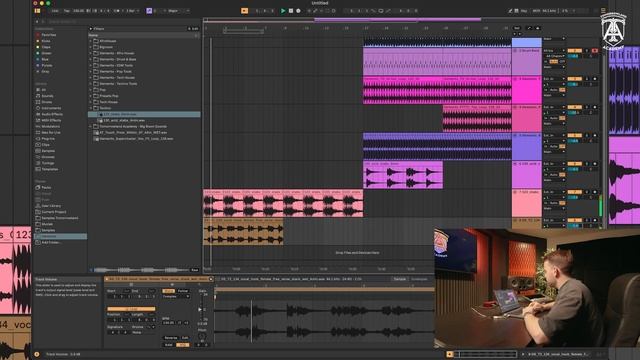The height and width of the screenshot is (360, 640).
Task: Click the clip Pitch knob
Action: pos(202,337)
